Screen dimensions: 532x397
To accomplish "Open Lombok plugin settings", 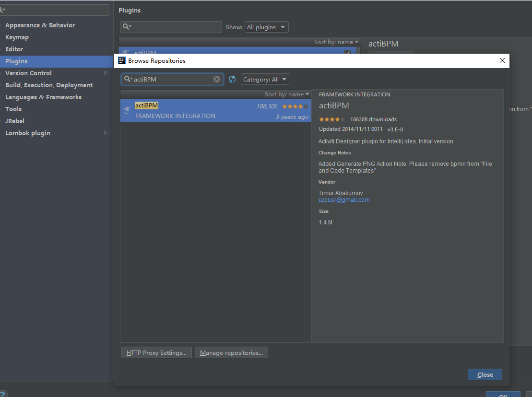I will [x=28, y=133].
